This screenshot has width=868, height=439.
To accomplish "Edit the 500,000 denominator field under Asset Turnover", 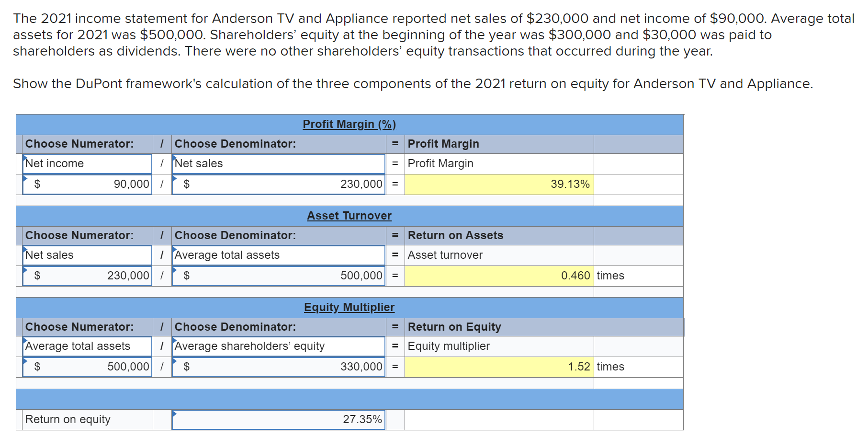I will point(278,276).
